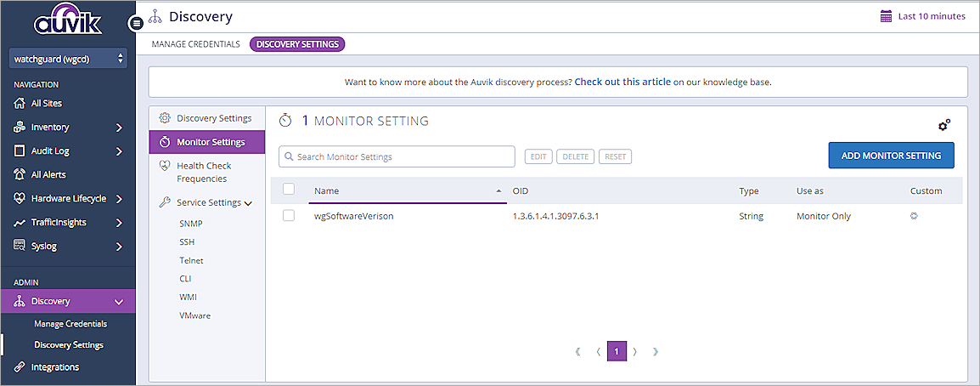Click the All Alerts bell icon

(x=19, y=174)
